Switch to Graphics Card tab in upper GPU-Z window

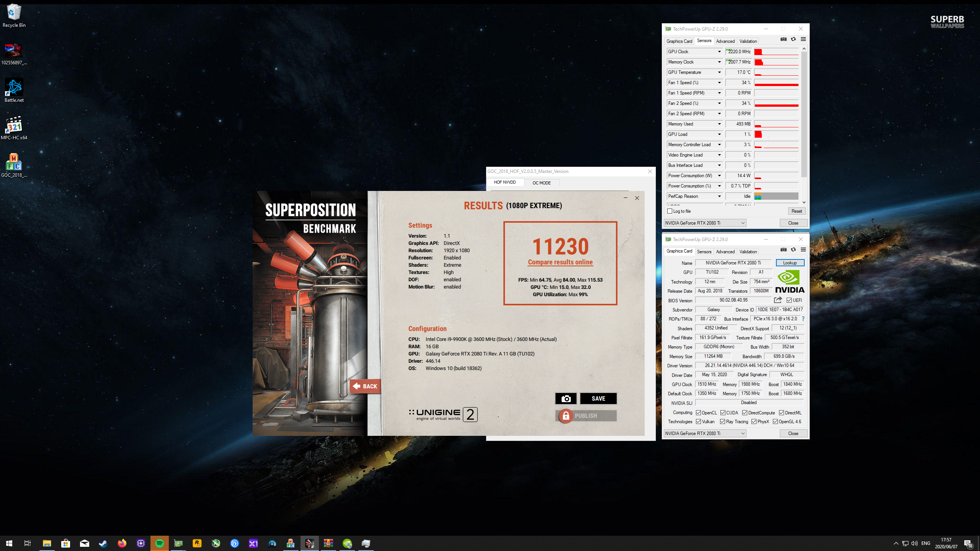tap(679, 41)
